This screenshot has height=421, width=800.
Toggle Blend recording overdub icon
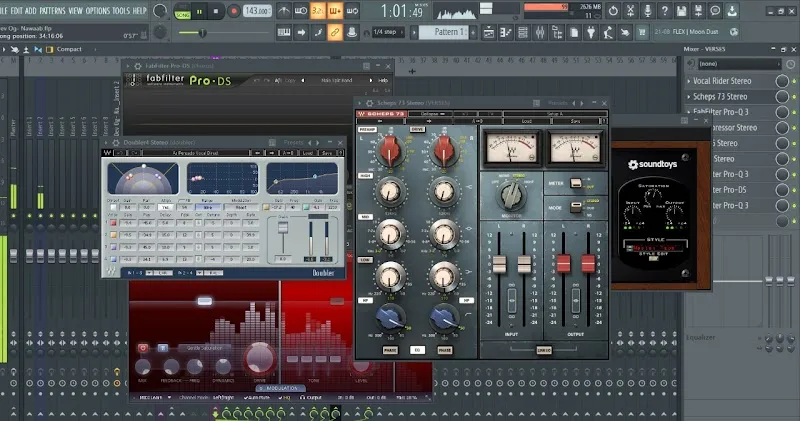335,11
